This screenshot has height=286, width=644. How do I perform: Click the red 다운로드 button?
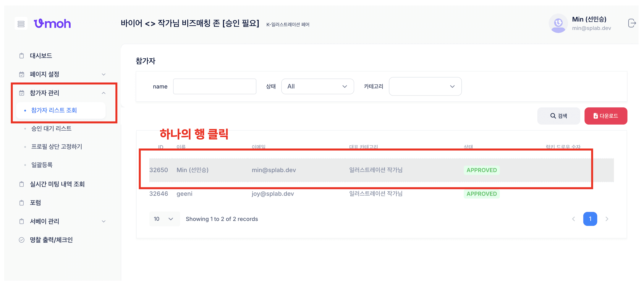605,116
